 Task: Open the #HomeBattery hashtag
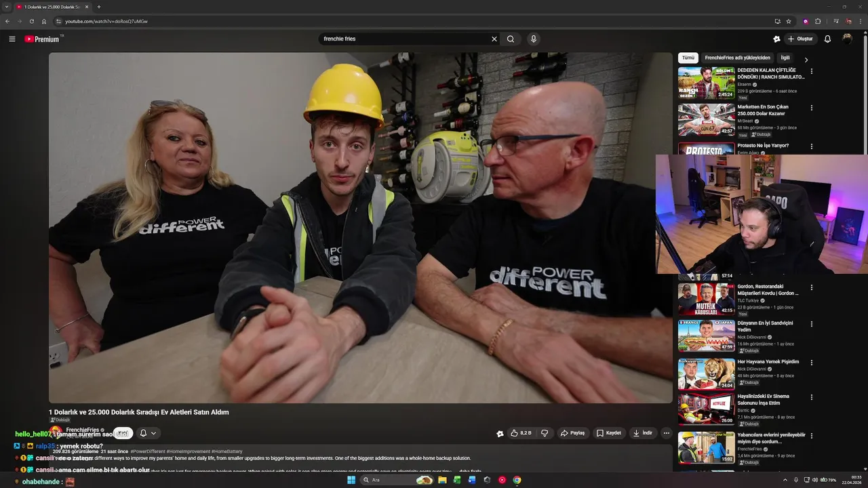(x=226, y=451)
